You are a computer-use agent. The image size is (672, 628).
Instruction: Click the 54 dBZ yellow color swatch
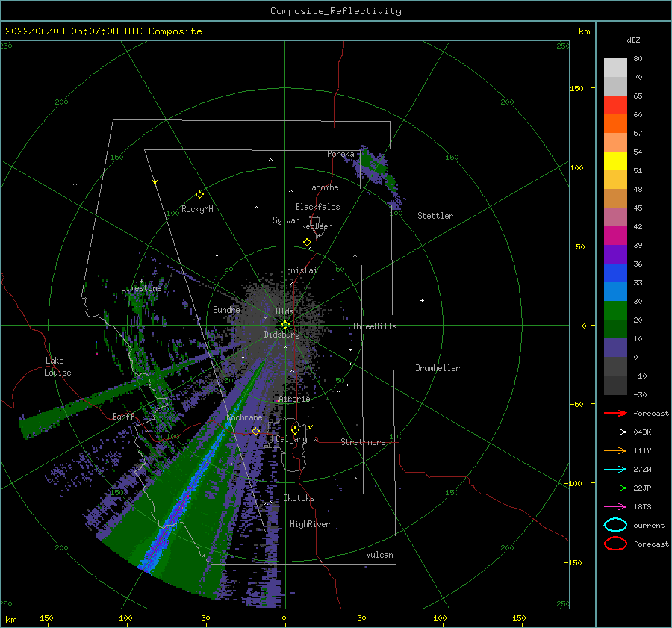pos(615,161)
